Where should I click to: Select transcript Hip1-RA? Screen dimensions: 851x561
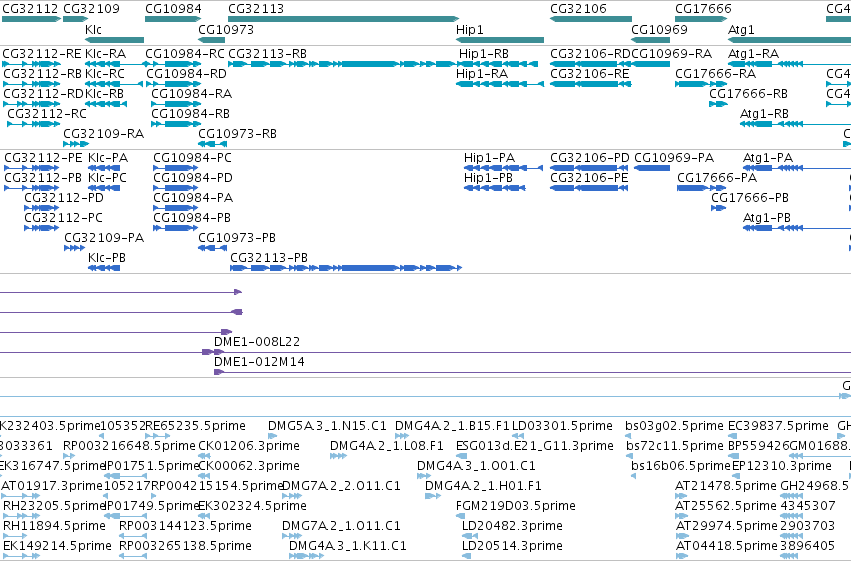(500, 84)
